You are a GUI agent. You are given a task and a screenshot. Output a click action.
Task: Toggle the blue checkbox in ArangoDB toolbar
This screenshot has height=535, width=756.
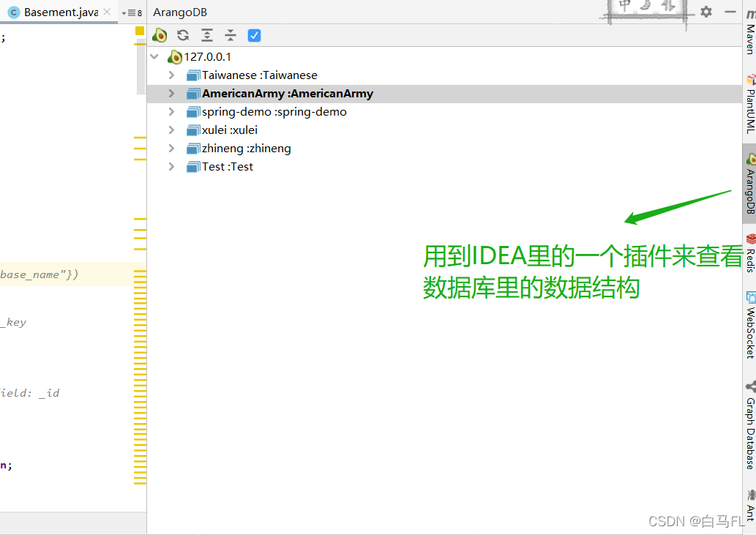click(254, 35)
